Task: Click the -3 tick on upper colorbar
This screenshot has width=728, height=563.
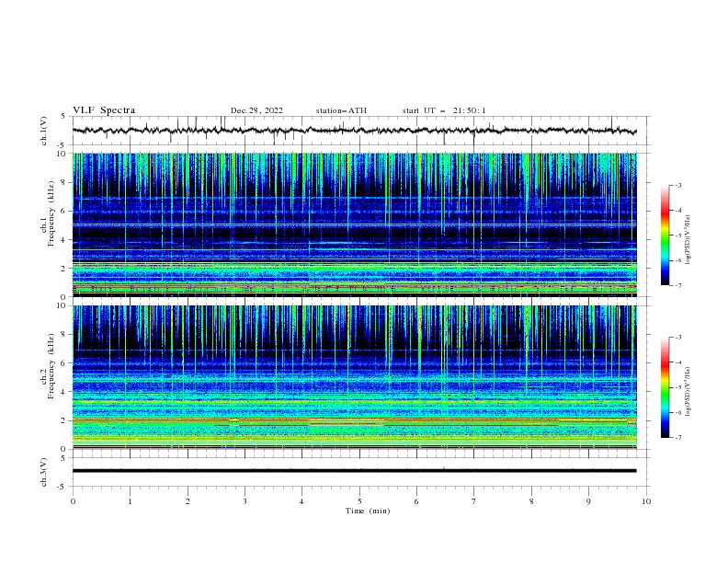Action: point(678,185)
